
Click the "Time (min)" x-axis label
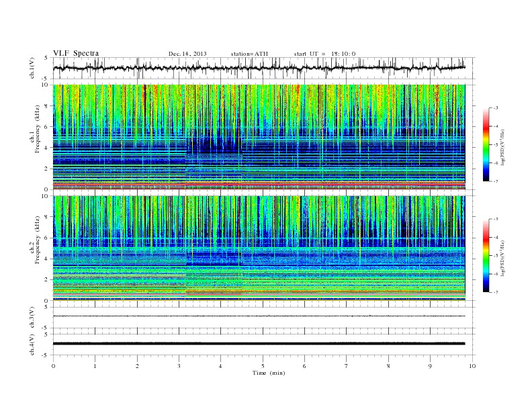coord(269,373)
